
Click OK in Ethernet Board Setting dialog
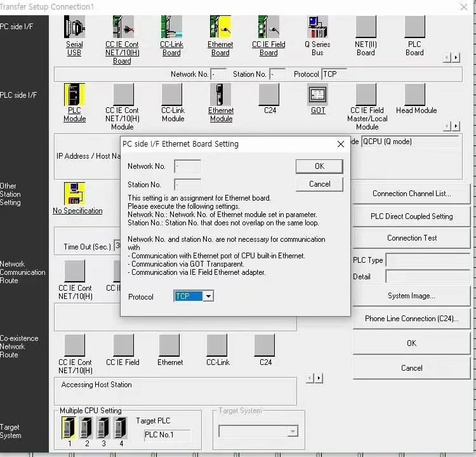point(319,166)
